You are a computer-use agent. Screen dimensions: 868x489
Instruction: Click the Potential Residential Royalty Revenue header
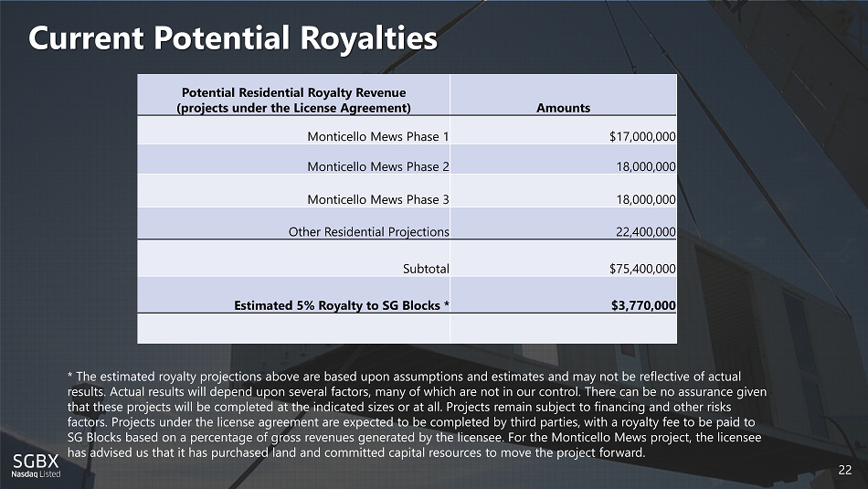pos(292,100)
